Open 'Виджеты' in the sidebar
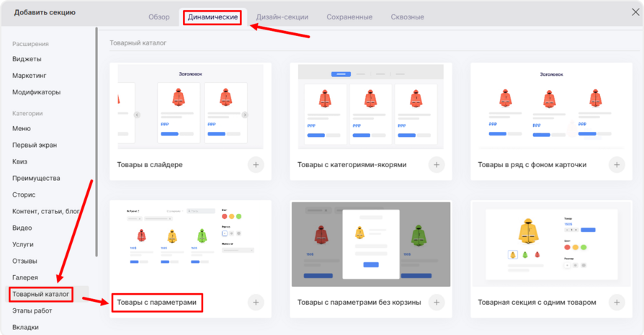Viewport: 644px width, 335px height. (27, 58)
